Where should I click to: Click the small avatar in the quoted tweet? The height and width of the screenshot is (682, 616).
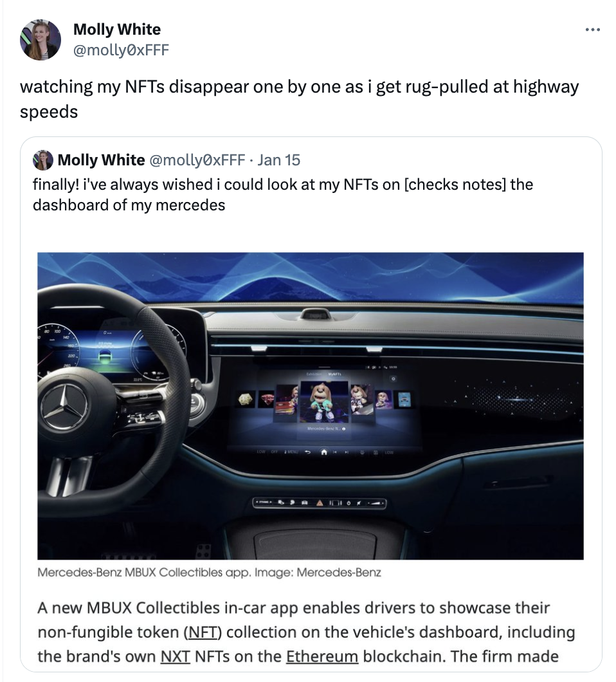42,160
